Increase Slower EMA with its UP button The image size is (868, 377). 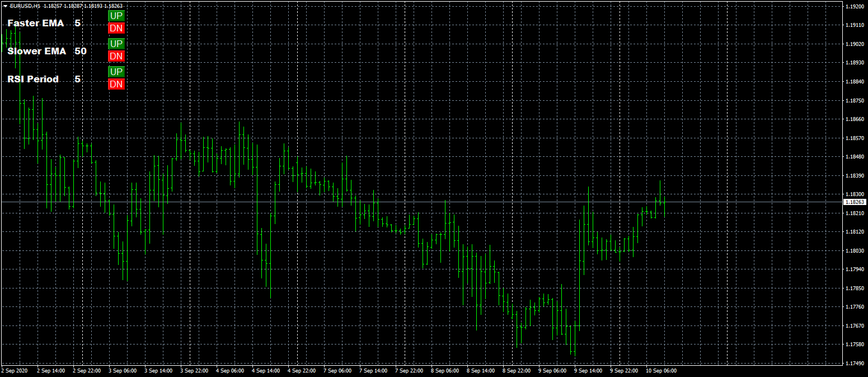(116, 44)
